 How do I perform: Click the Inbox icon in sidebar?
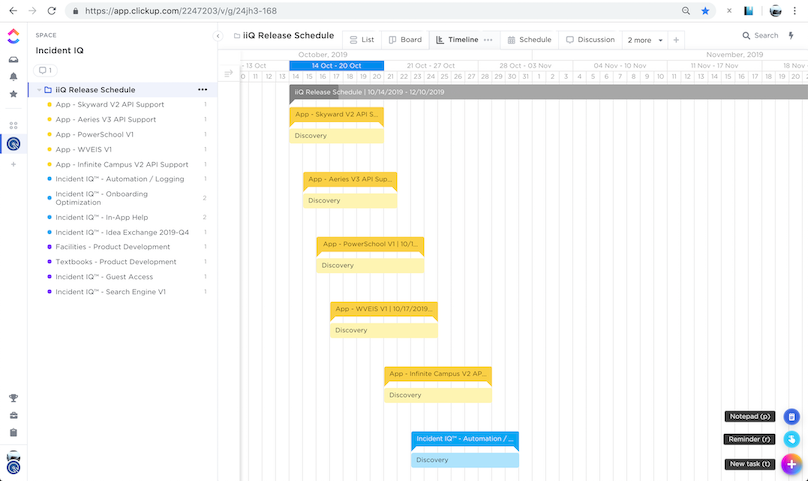pos(13,60)
